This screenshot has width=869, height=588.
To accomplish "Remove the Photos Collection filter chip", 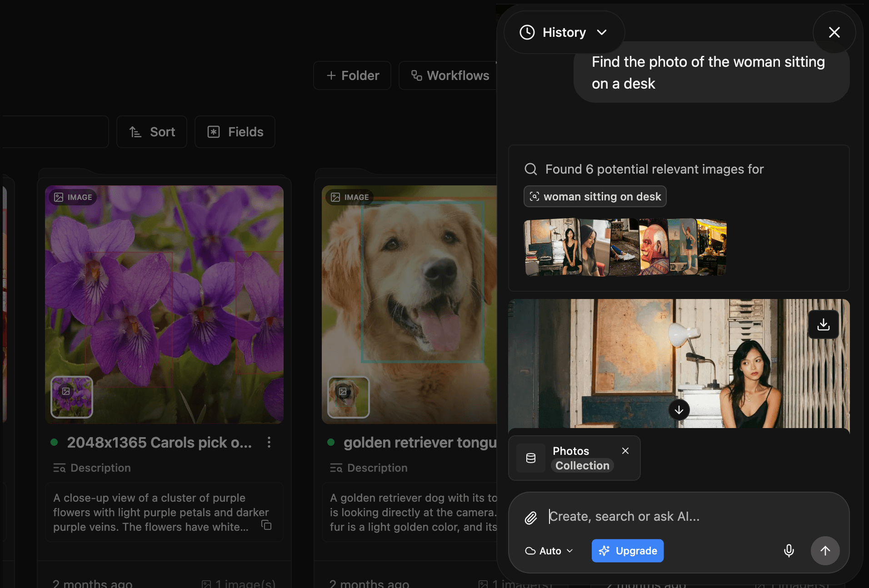I will 625,451.
